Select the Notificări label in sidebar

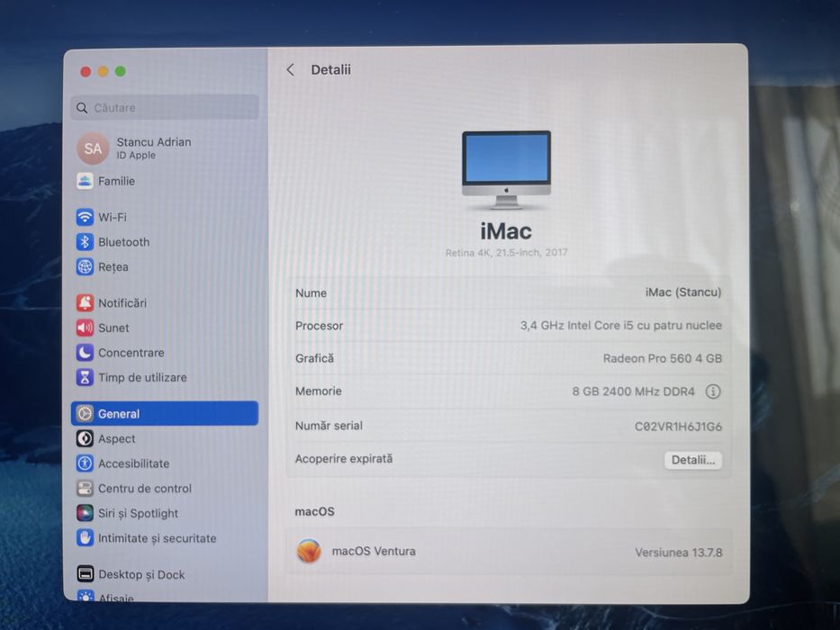[122, 302]
